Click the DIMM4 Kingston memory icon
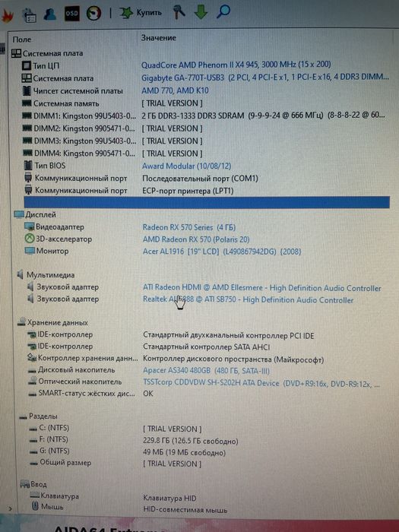The image size is (399, 532). click(27, 154)
